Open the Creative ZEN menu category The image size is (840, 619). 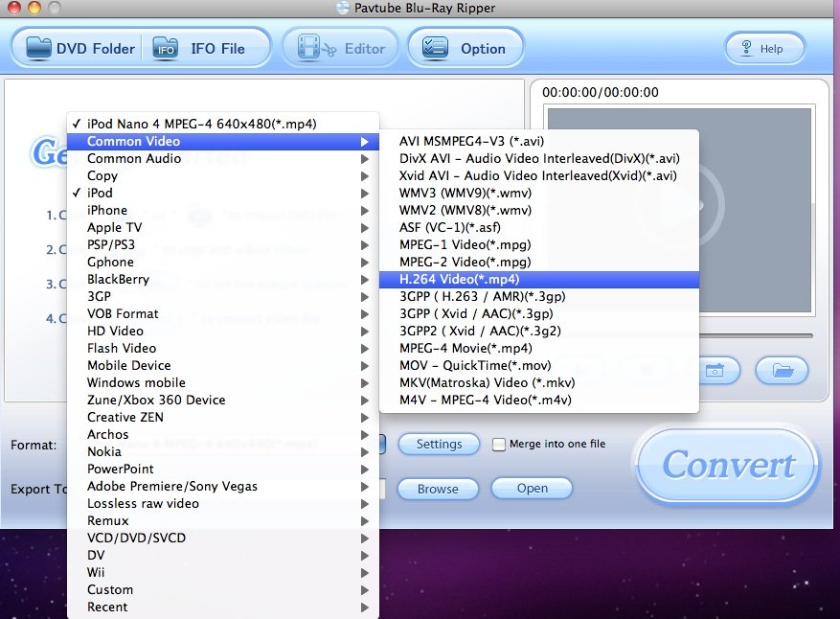[223, 418]
